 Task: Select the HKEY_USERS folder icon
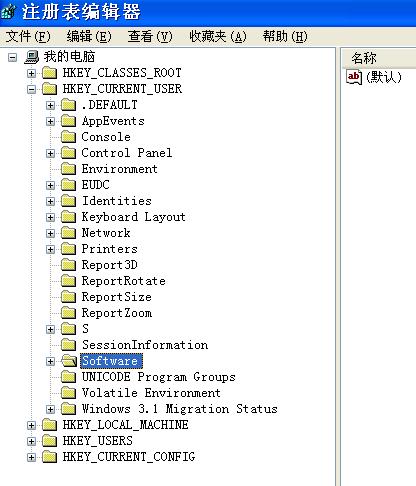[x=50, y=441]
